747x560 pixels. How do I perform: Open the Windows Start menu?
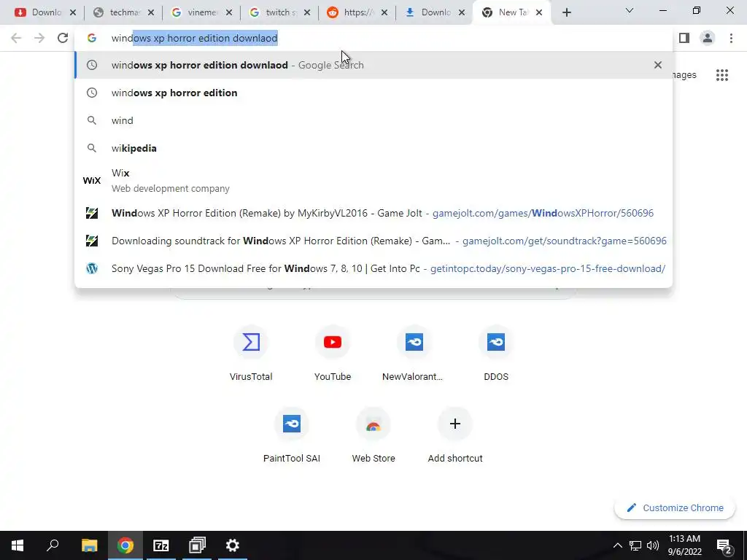point(18,545)
